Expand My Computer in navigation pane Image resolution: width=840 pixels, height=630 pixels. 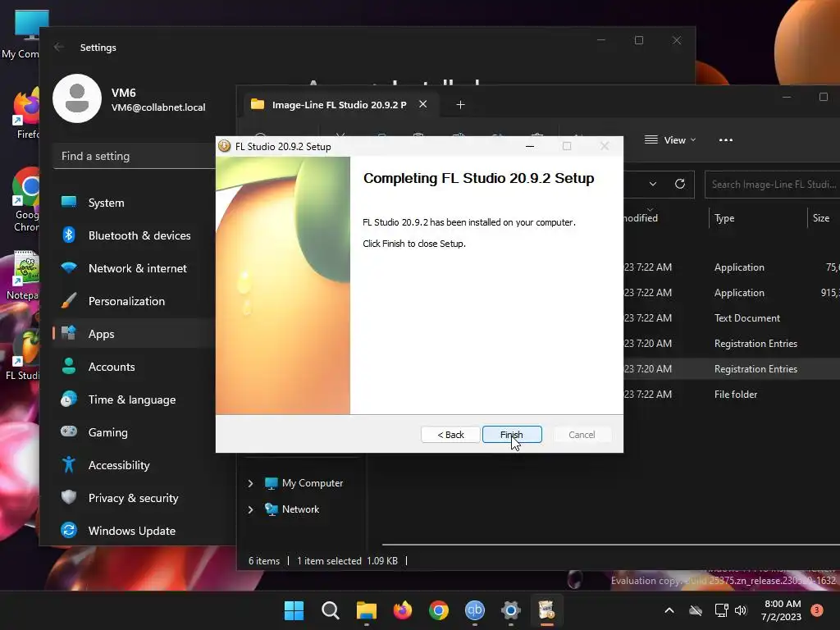point(250,483)
